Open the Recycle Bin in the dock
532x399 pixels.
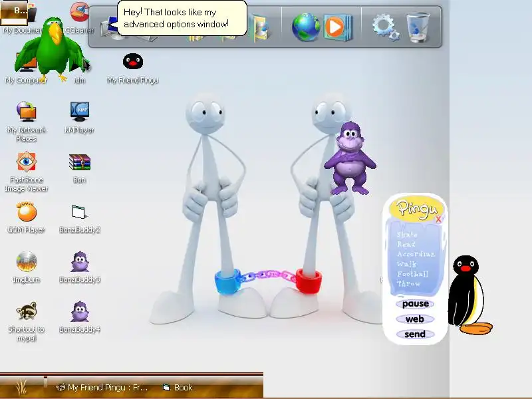418,27
